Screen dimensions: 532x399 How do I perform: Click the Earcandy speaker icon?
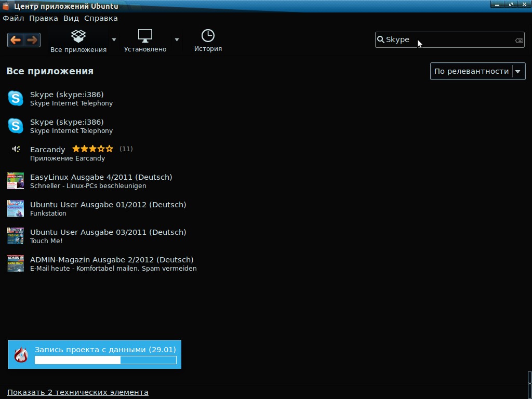[16, 149]
